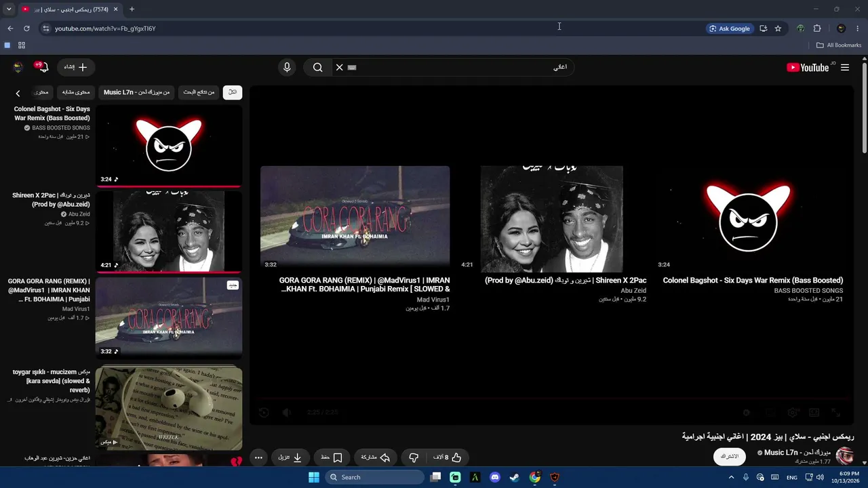Open notifications bell with 9+ badge
Screen dimensions: 868x488
click(x=43, y=67)
